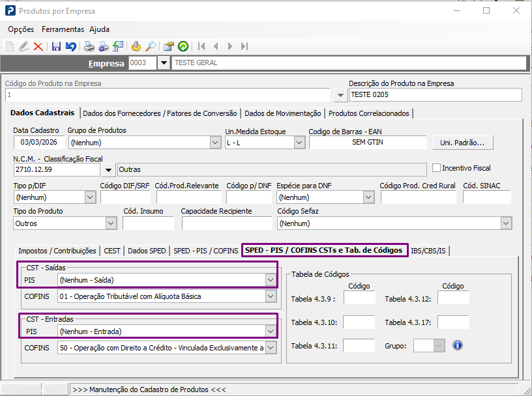532x396 pixels.
Task: Click the Uni. Padrão... button
Action: (x=462, y=143)
